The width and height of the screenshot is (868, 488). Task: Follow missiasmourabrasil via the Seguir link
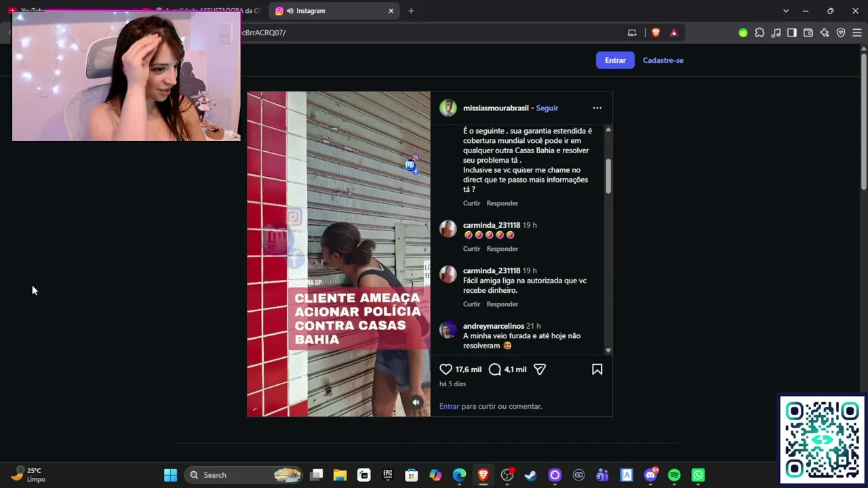[x=547, y=108]
